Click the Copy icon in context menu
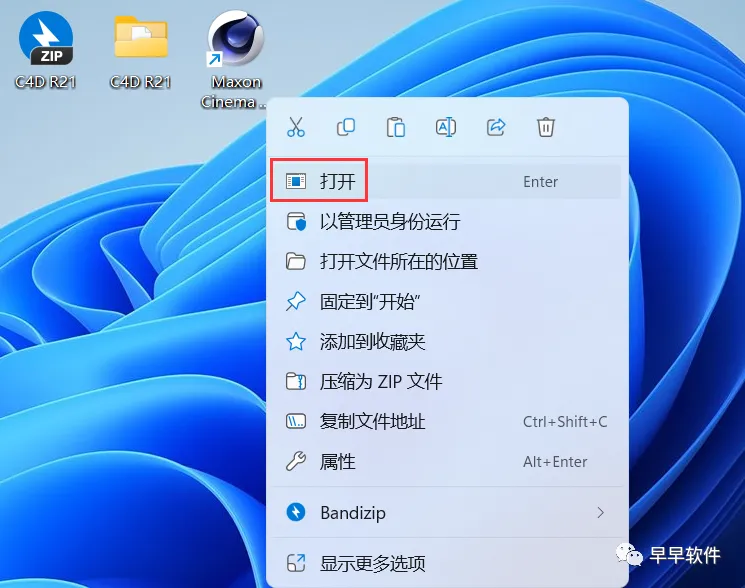 tap(346, 127)
